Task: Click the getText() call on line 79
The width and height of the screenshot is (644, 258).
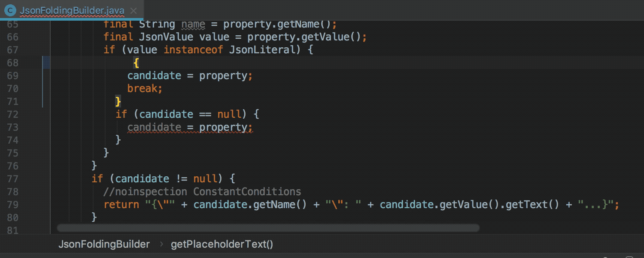Action: (532, 205)
